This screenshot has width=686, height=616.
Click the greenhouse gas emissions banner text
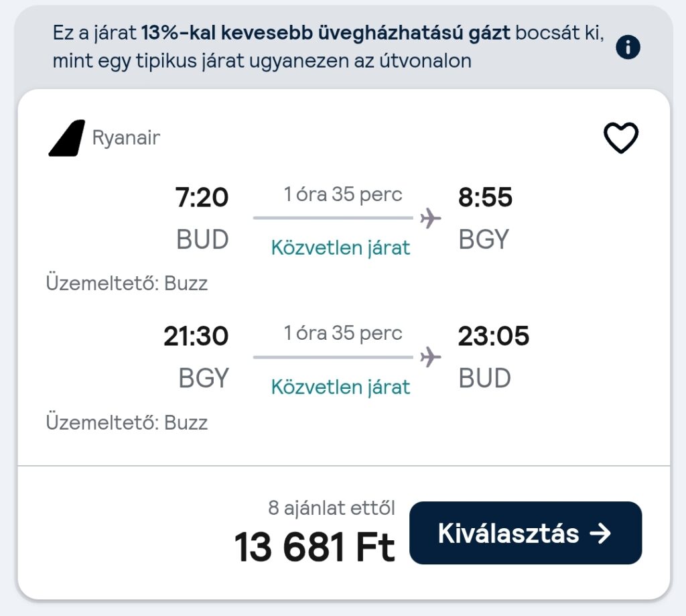pos(328,47)
